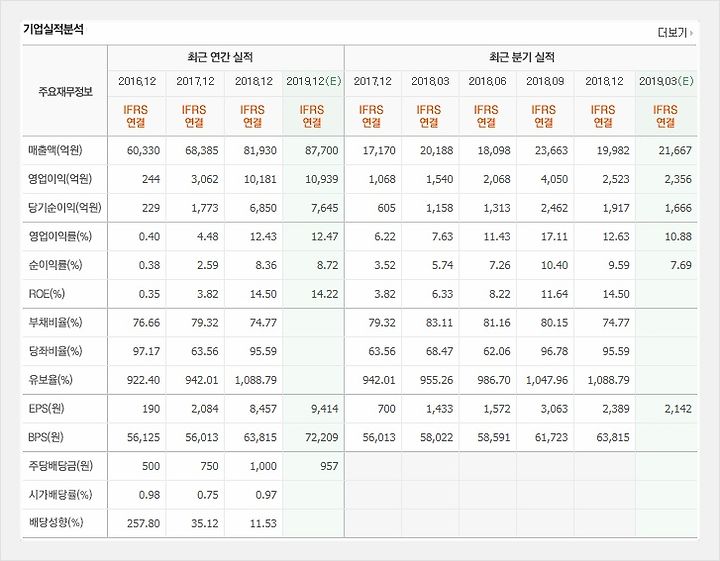The image size is (720, 561).
Task: Select the 배당성향(%) row label
Action: point(56,523)
